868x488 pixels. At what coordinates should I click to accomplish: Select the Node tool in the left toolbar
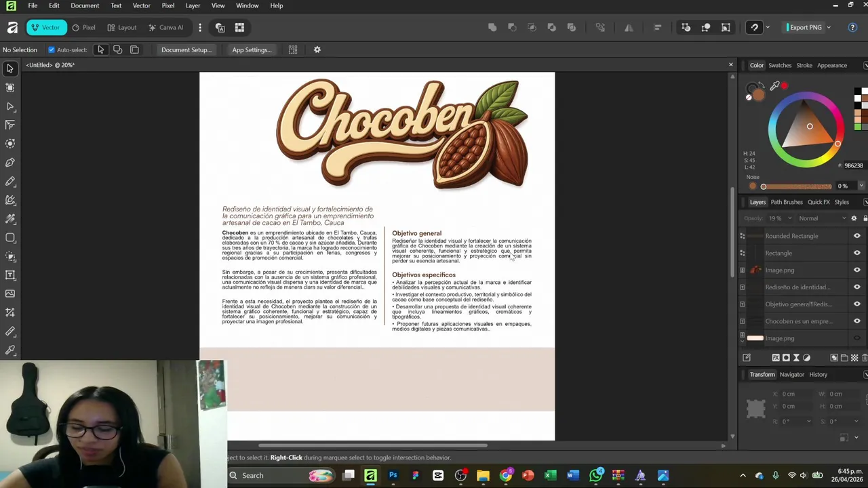coord(10,106)
